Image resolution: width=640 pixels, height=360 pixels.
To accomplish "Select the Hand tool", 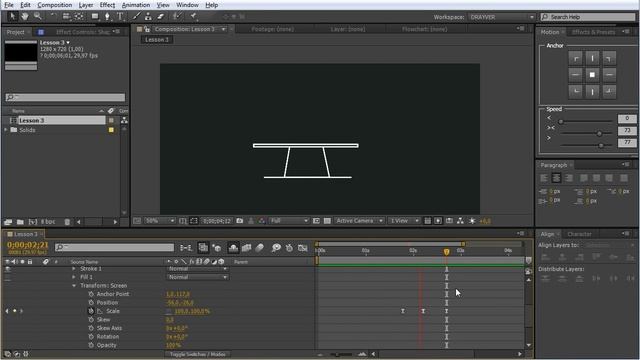I will click(25, 16).
